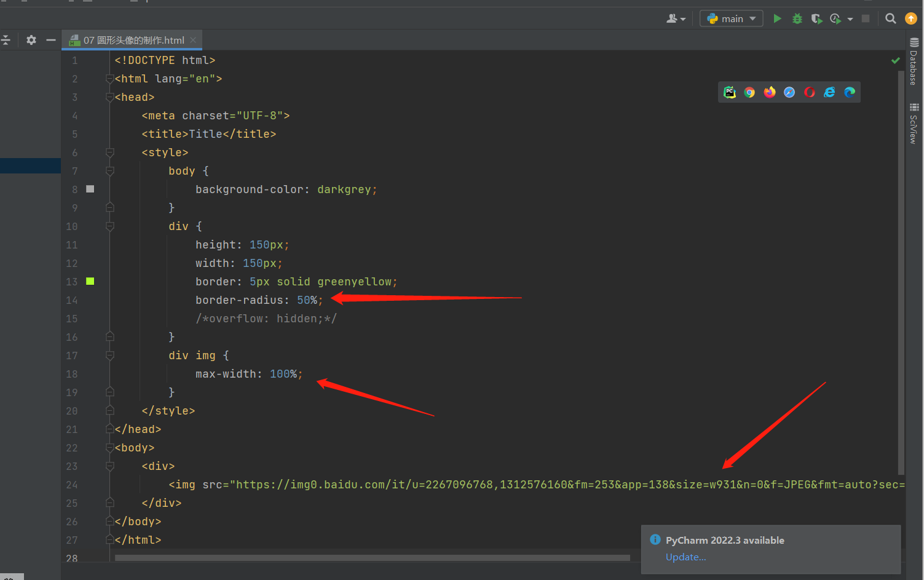The width and height of the screenshot is (924, 580).
Task: Click line number 14 in the gutter
Action: pyautogui.click(x=72, y=300)
